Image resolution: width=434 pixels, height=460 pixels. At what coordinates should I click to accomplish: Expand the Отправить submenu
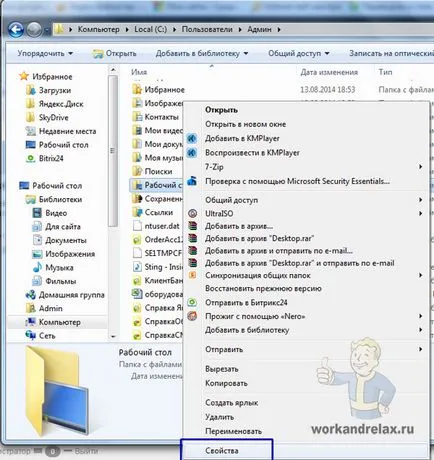(421, 349)
